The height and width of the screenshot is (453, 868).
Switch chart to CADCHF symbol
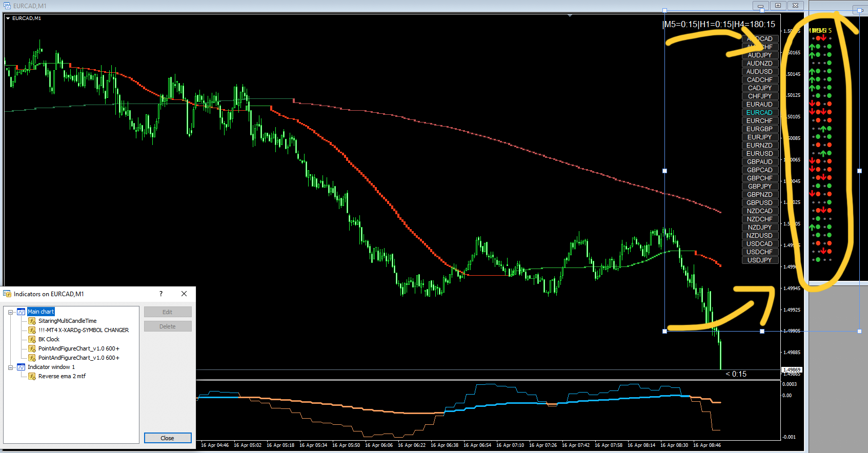tap(760, 80)
